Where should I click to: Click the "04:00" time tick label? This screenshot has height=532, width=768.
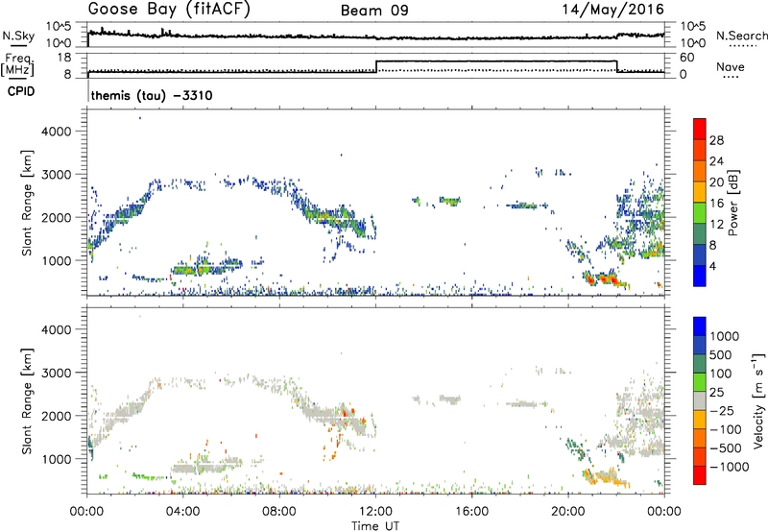tap(182, 512)
